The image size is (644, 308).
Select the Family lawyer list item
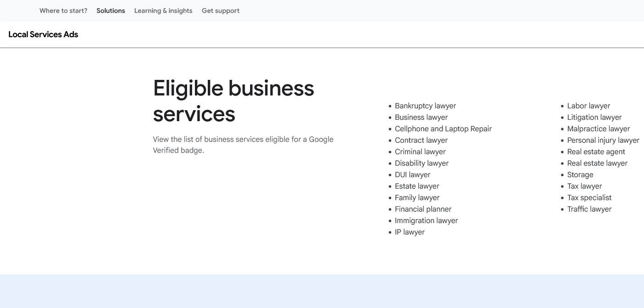[417, 197]
